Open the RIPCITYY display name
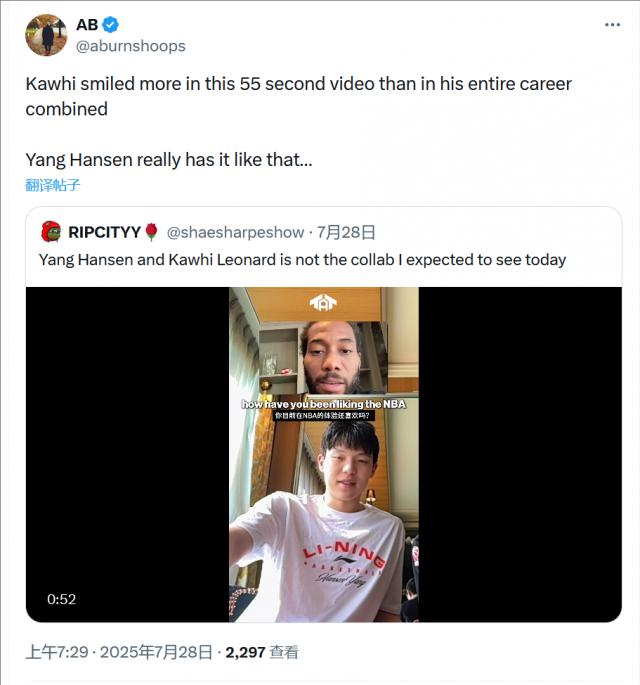The height and width of the screenshot is (685, 640). [x=103, y=232]
